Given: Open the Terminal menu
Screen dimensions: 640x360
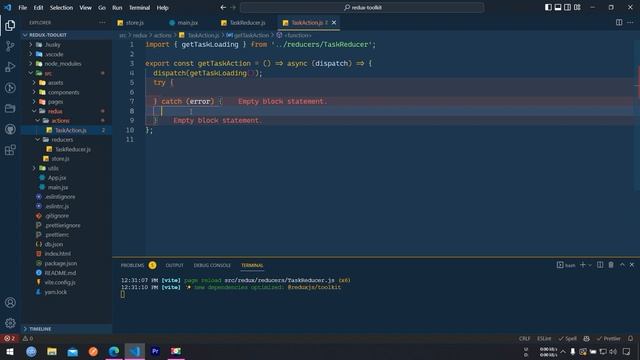Looking at the screenshot, I should (139, 7).
